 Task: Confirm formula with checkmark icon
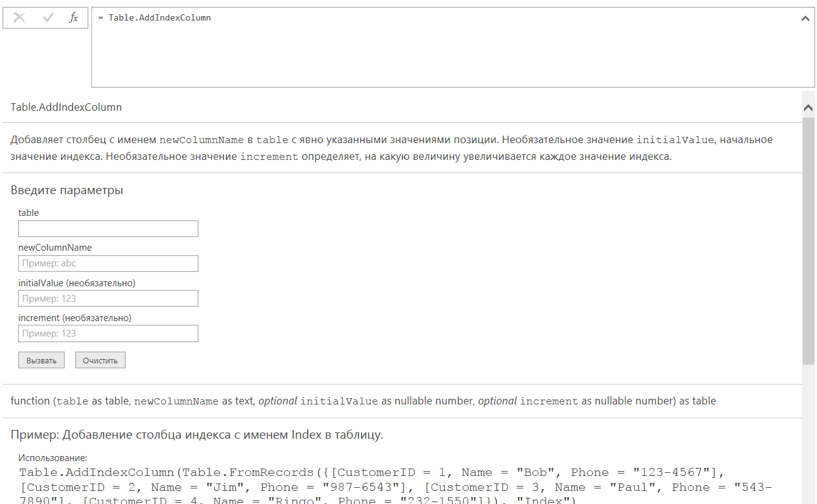48,17
